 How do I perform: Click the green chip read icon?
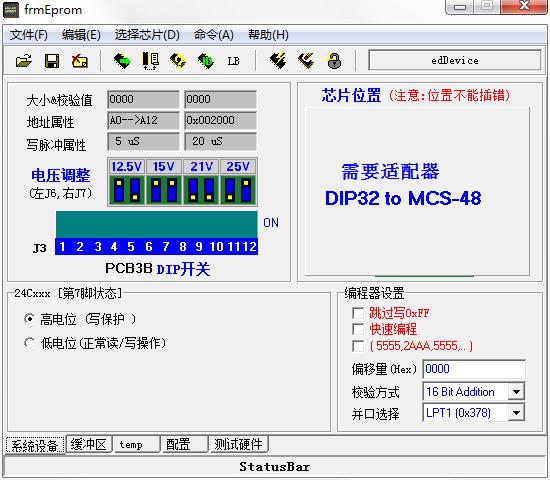122,61
